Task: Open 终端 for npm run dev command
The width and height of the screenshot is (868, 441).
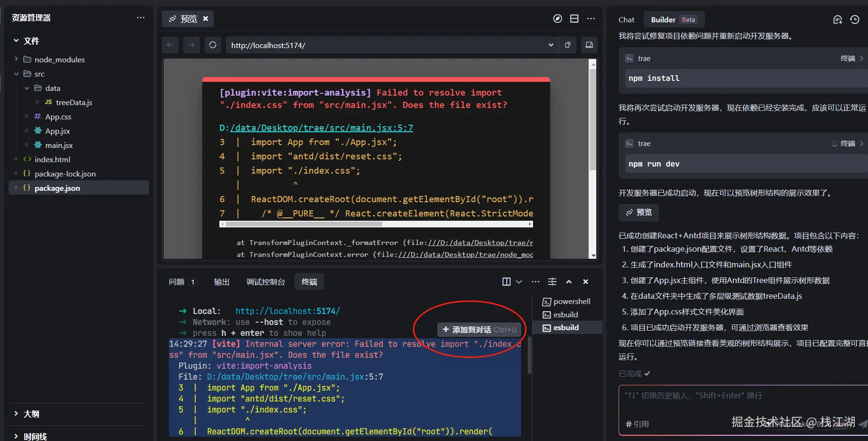Action: pyautogui.click(x=852, y=144)
